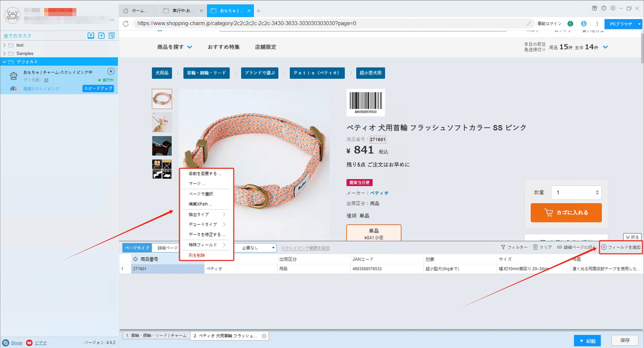Stop the running おもちゃ scraping task

(x=111, y=71)
